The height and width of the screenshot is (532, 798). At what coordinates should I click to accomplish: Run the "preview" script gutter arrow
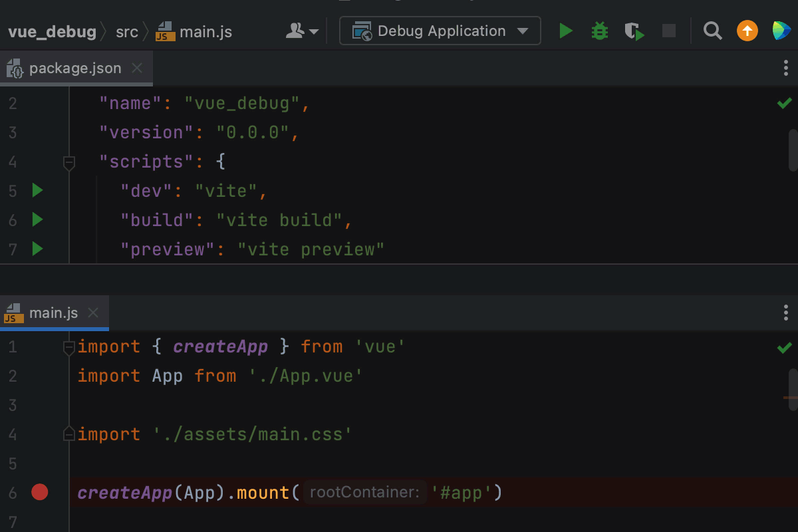point(37,249)
